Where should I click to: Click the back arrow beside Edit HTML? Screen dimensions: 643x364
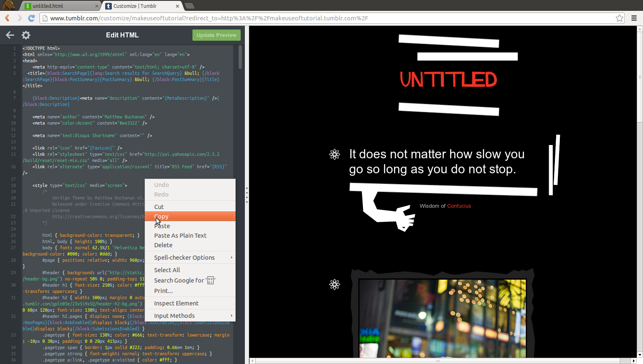pyautogui.click(x=10, y=35)
